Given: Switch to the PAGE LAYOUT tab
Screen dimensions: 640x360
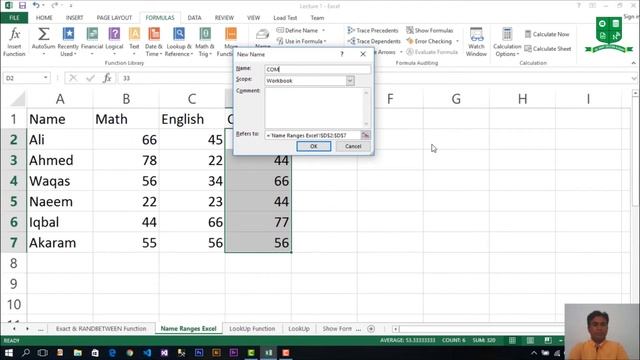Looking at the screenshot, I should [x=114, y=18].
